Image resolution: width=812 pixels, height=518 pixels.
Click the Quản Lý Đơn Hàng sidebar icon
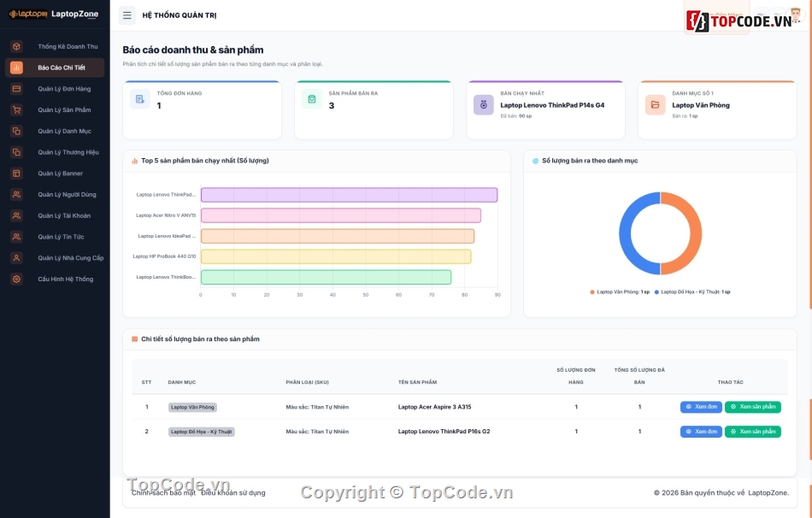[16, 89]
